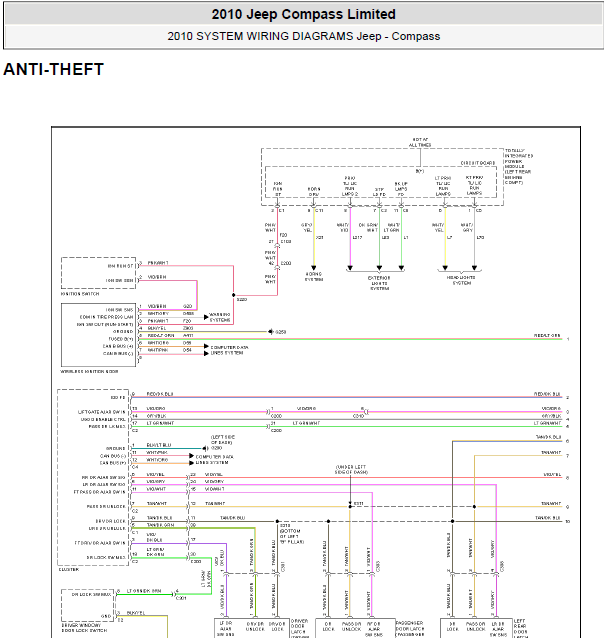Viewport: 604px width, 638px height.
Task: Click the "HEADLIGHTS SYSTEM" destination label
Action: [461, 280]
